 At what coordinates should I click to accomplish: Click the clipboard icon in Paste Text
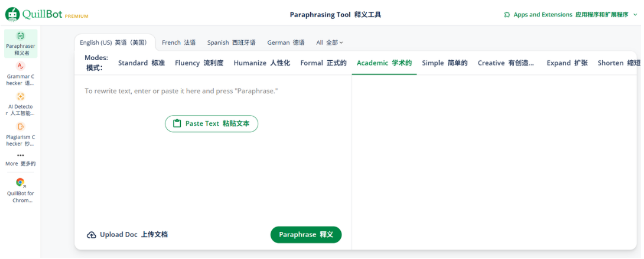tap(177, 123)
